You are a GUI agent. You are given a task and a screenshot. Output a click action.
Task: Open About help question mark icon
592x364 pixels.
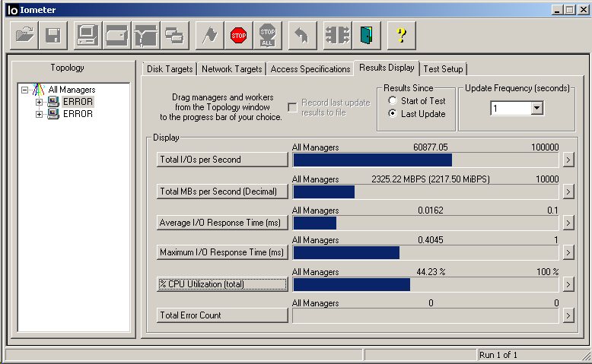pyautogui.click(x=402, y=36)
